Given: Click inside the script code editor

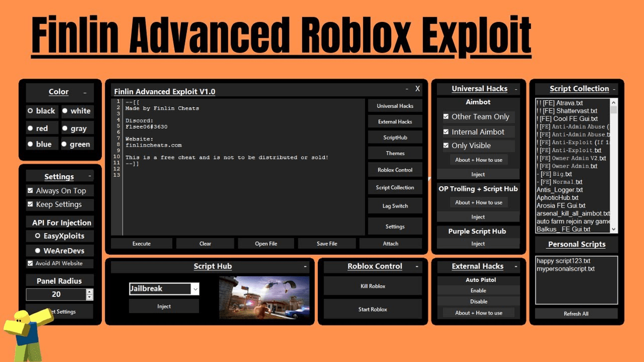Looking at the screenshot, I should (243, 167).
